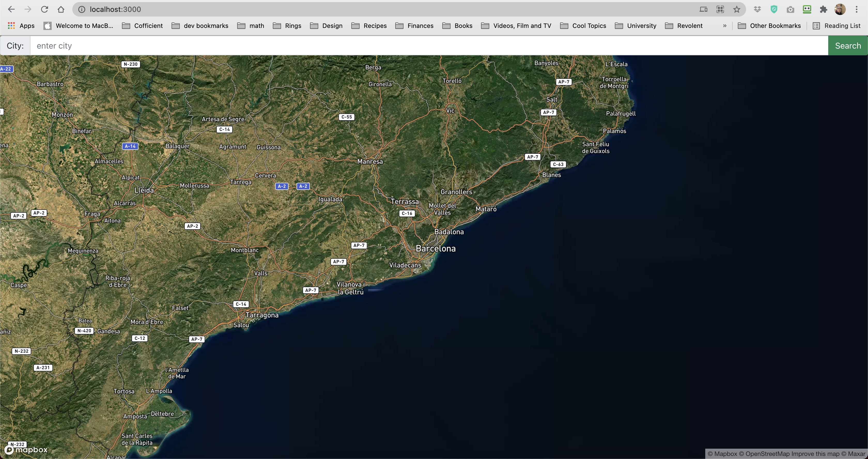
Task: Click the QR grid icon in address bar
Action: click(x=720, y=10)
